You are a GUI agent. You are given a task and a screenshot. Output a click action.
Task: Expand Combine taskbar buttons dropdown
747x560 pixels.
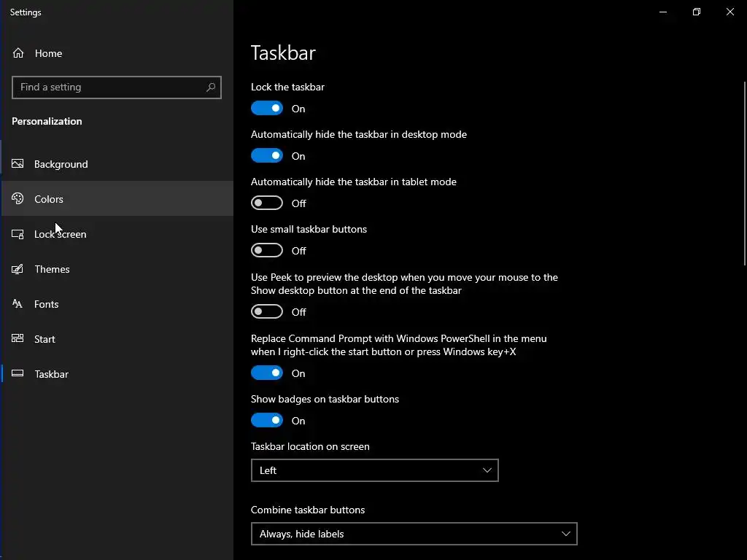pos(414,534)
